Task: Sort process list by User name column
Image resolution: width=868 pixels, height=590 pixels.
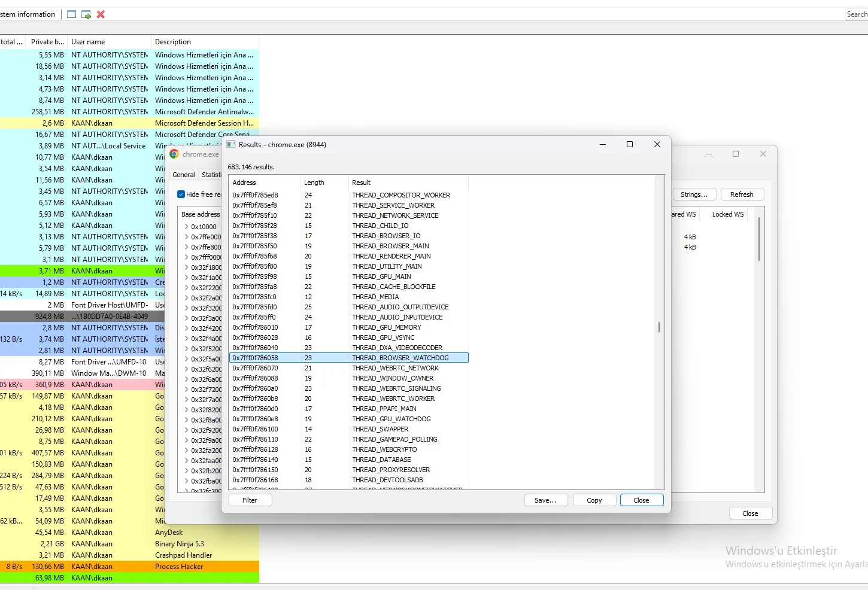Action: [x=109, y=42]
